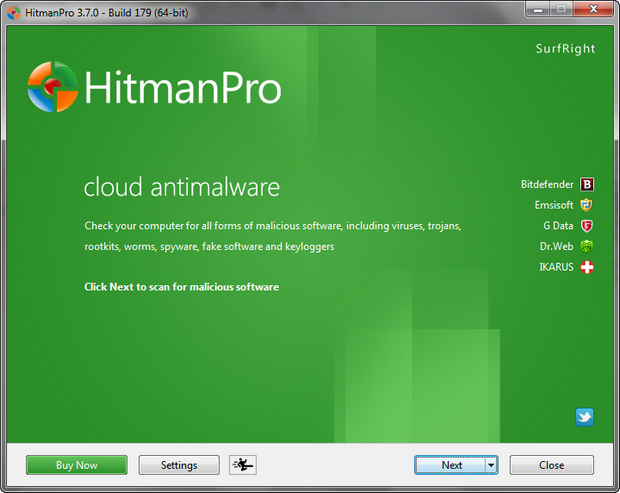Screen dimensions: 620x493
Task: Click the Dr.Web green spider icon
Action: [587, 246]
